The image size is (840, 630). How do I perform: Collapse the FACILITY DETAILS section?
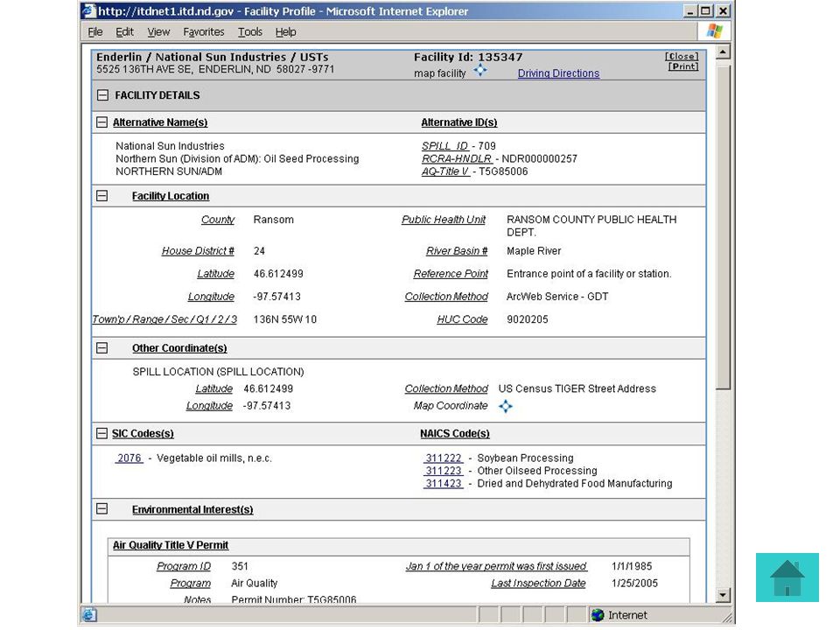103,95
